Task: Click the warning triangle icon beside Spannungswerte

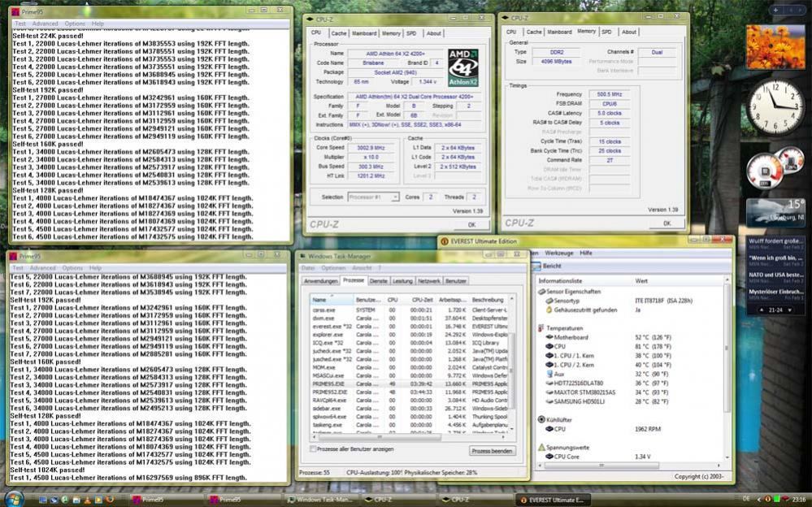Action: pyautogui.click(x=541, y=448)
